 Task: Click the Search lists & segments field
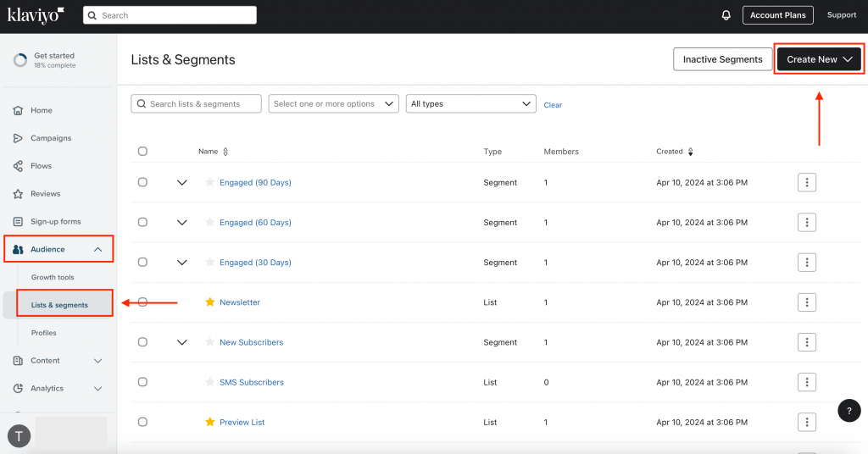point(197,104)
